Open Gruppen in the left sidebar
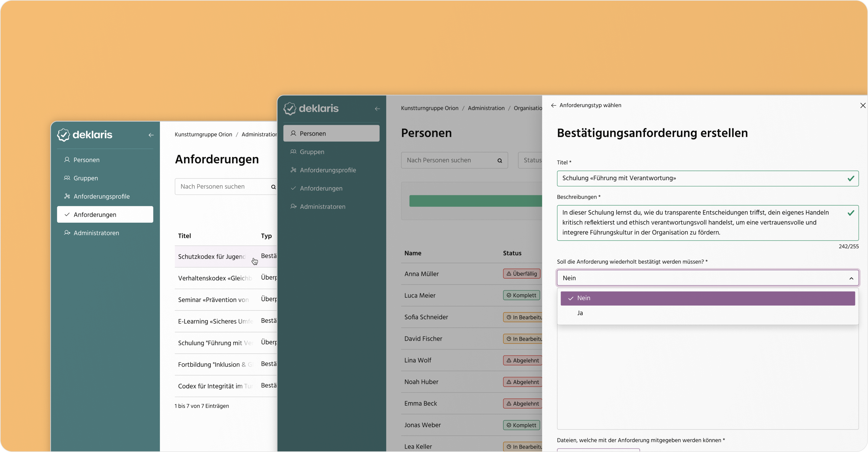Viewport: 868px width, 452px height. 86,178
